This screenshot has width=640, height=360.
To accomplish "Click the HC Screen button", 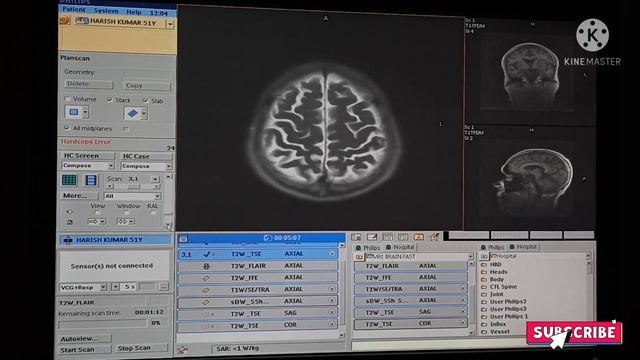I will point(87,156).
